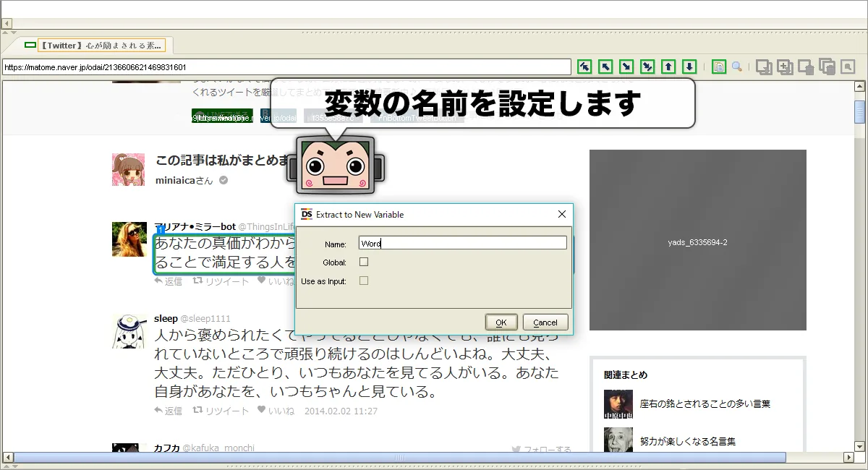Click the green up-left arrow toolbar icon
This screenshot has height=470, width=868.
tap(606, 67)
